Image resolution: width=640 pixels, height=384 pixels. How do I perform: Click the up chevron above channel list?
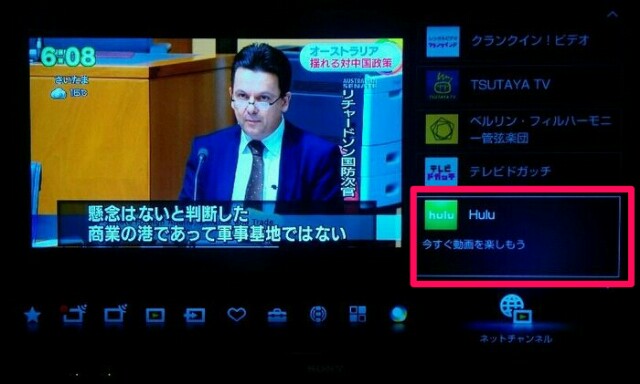point(612,15)
